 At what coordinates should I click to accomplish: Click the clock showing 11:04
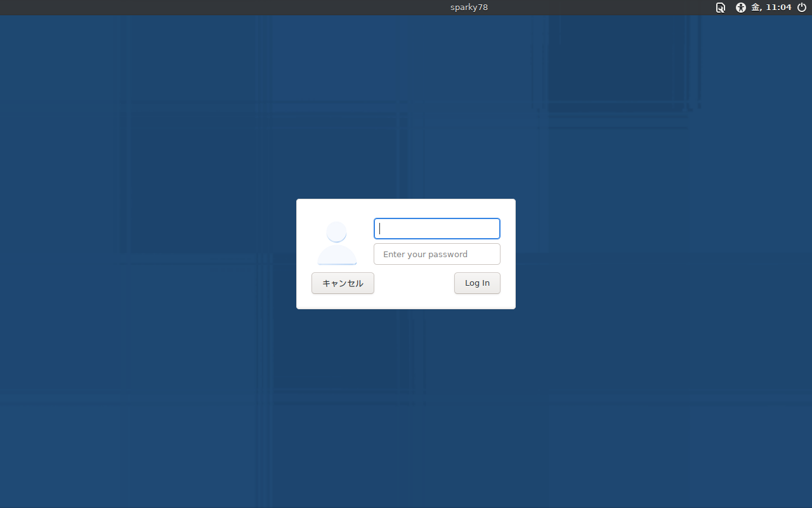[778, 8]
